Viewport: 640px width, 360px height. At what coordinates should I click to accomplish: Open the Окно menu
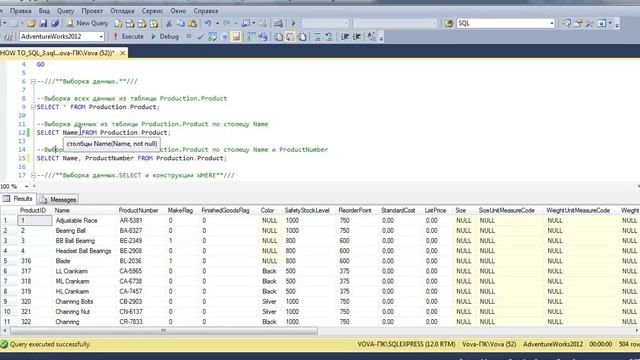[178, 11]
